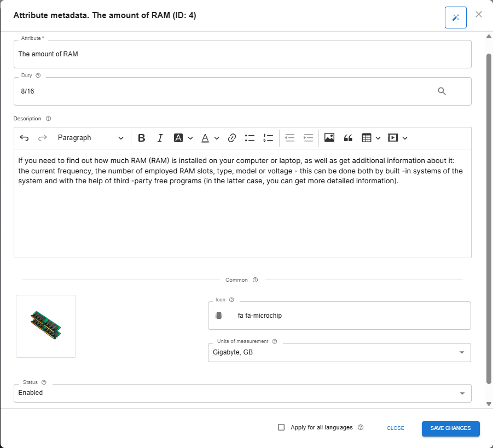
Task: Insert a link in the description
Action: [x=231, y=138]
